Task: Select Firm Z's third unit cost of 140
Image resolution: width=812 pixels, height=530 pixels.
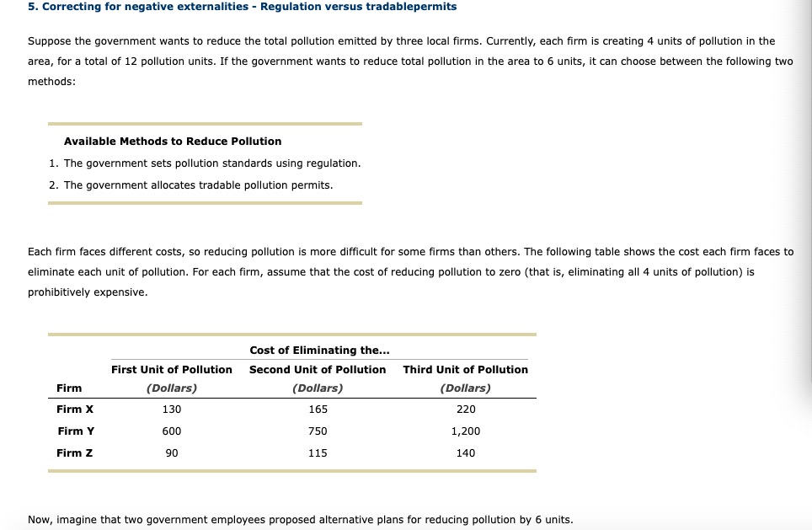Action: 465,452
